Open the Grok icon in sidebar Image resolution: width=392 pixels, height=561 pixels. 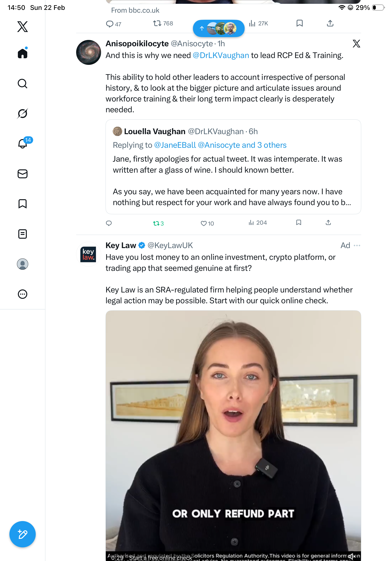pos(23,113)
